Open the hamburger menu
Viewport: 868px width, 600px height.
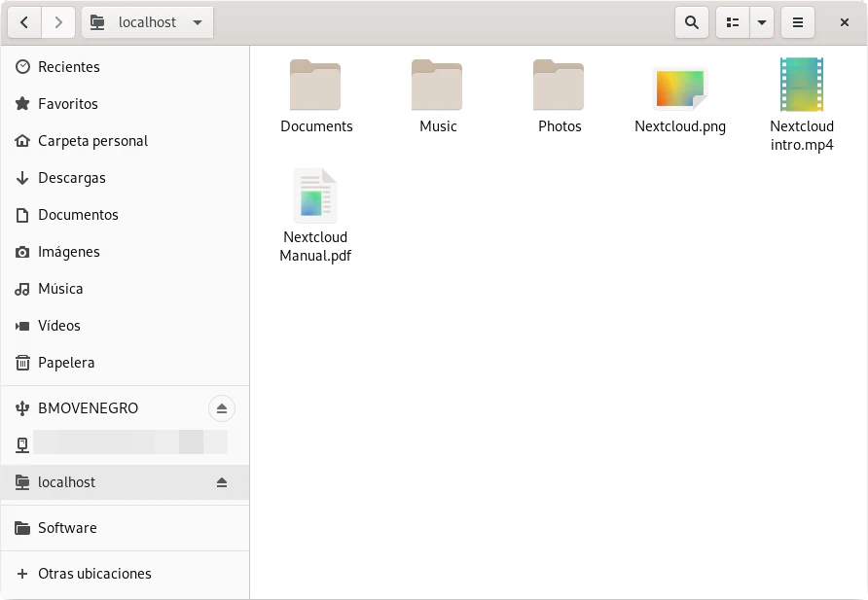click(x=798, y=22)
